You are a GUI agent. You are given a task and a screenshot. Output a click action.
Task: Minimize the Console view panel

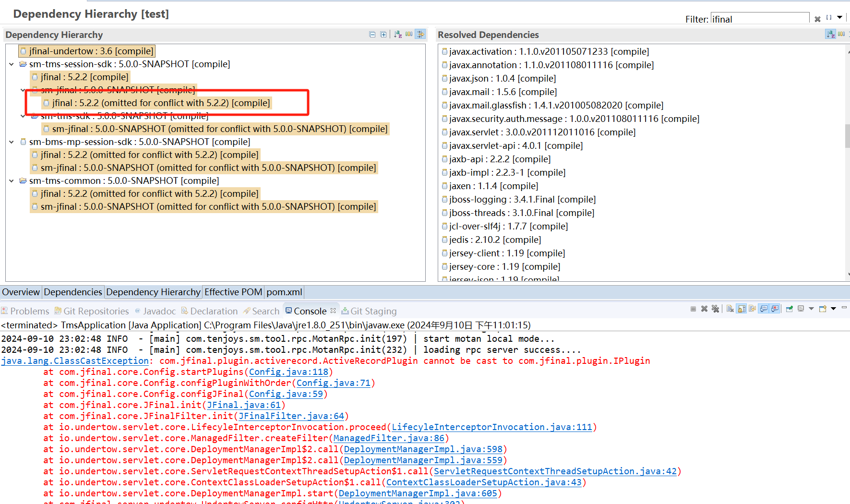click(x=844, y=307)
